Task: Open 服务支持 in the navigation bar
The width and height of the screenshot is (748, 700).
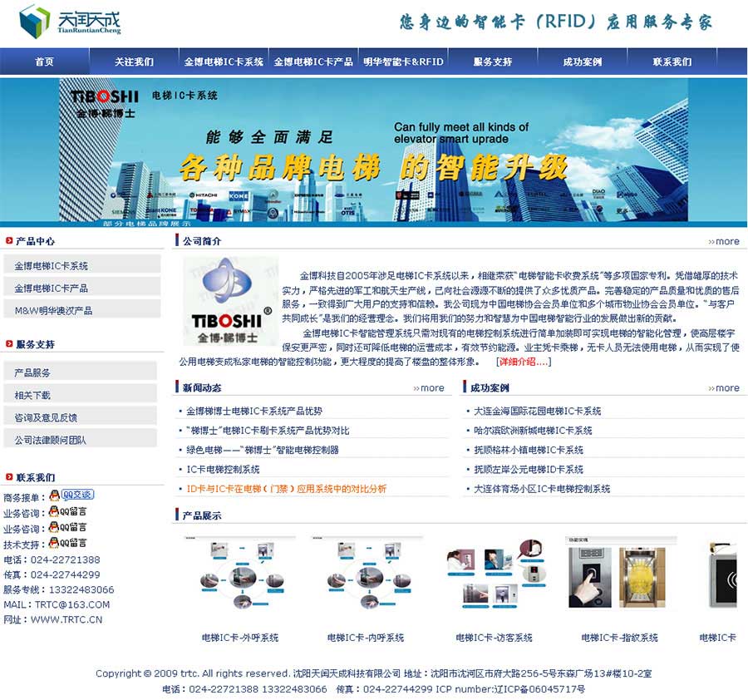Action: coord(493,62)
